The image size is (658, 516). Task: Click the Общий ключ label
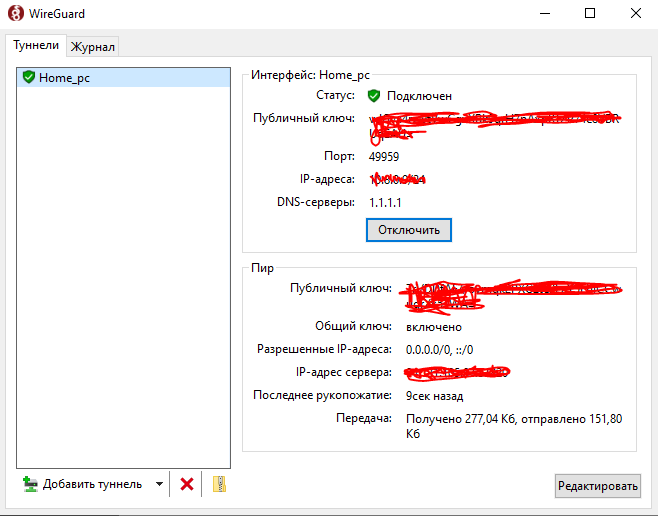[353, 326]
